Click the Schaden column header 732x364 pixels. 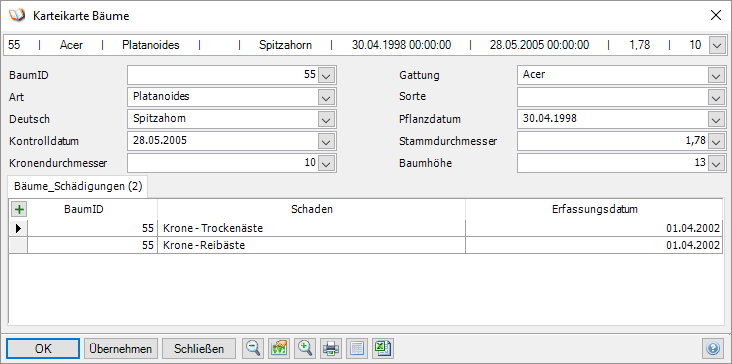(x=311, y=209)
